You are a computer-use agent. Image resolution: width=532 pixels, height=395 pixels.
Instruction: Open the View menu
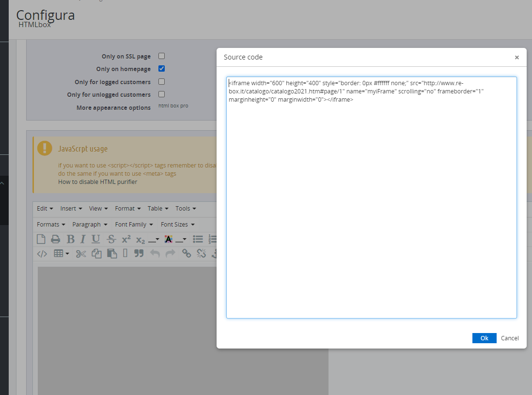(98, 209)
